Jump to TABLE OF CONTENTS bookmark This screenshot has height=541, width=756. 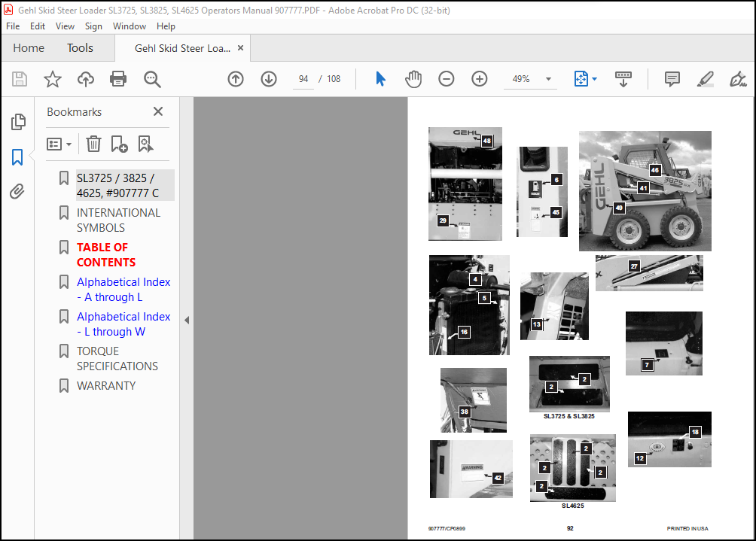[x=106, y=254]
